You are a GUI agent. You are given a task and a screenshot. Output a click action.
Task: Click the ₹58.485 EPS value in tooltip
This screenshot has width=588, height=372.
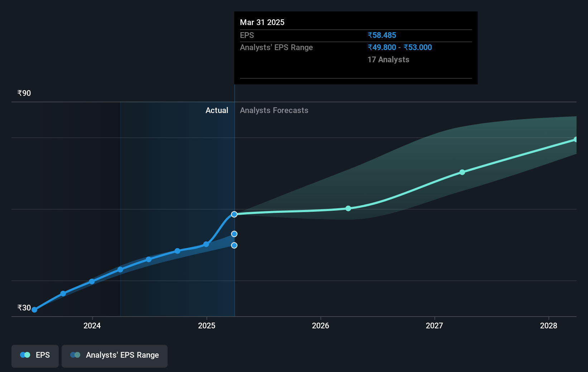point(382,35)
